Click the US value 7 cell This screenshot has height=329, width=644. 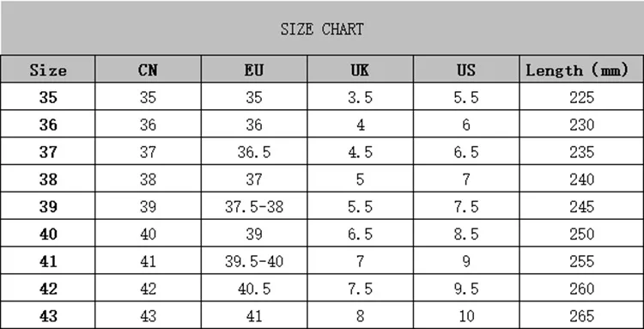[466, 180]
